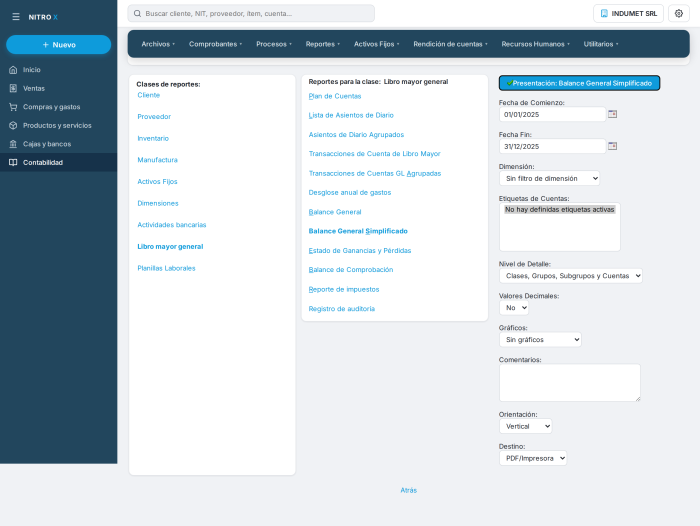700x526 pixels.
Task: Open Transacciones de Cuentas GL Agrupadas
Action: pos(375,173)
